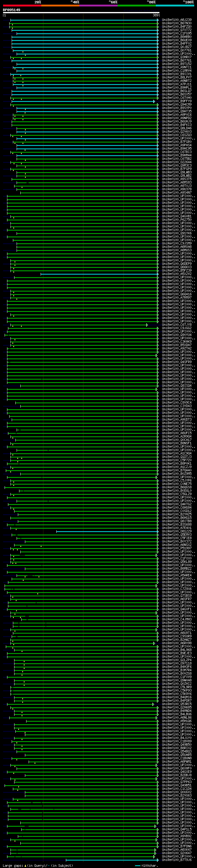Select hit UniRef100_B9T152

pos(177,64)
